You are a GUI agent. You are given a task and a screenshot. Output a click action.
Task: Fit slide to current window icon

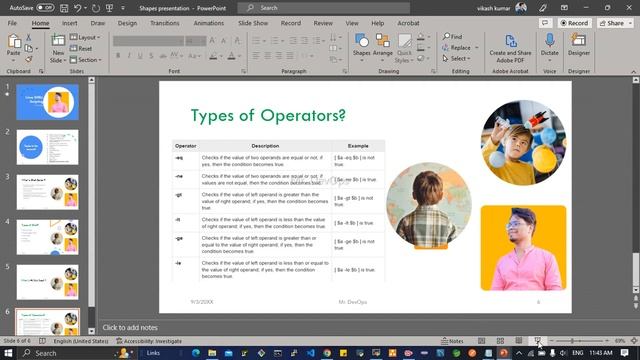coord(634,340)
